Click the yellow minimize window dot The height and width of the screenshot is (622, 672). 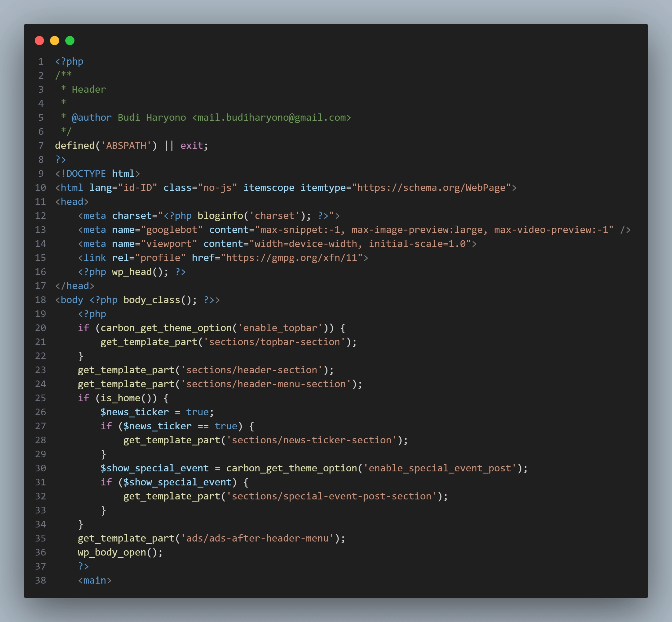(x=55, y=41)
